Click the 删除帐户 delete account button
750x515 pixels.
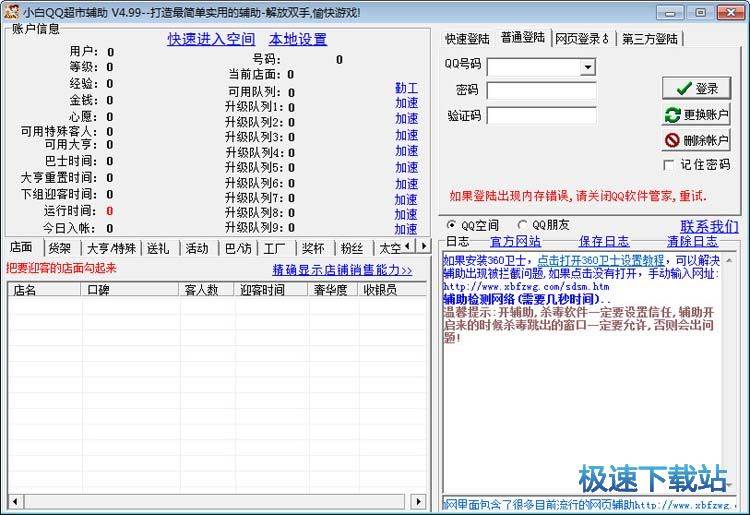click(x=697, y=140)
